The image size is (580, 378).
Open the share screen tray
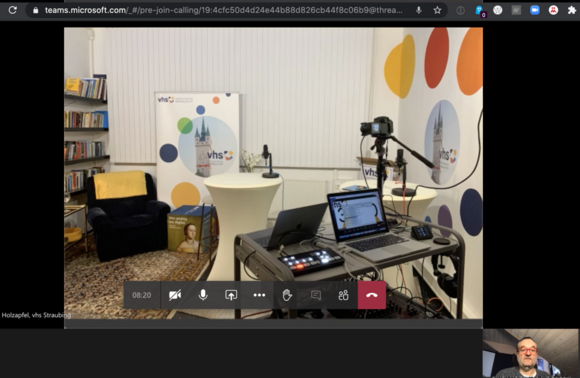click(x=231, y=295)
